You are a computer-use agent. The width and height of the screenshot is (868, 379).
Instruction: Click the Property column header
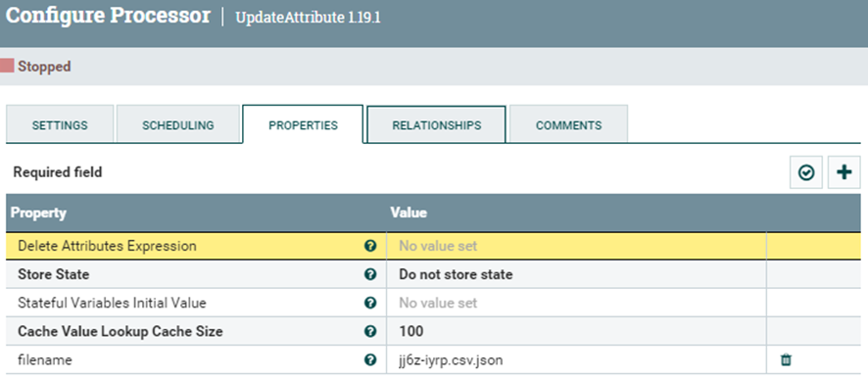[x=39, y=213]
